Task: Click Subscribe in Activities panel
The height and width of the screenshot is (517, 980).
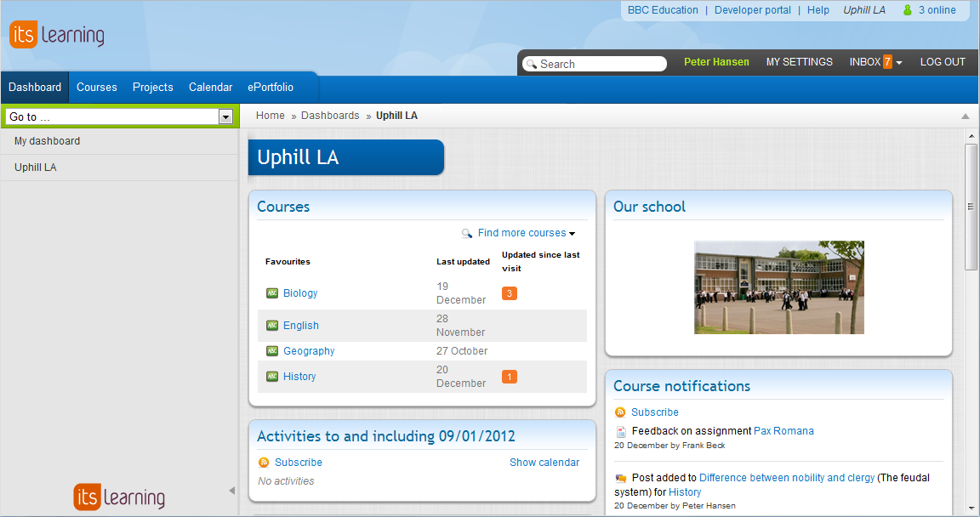Action: click(x=298, y=463)
